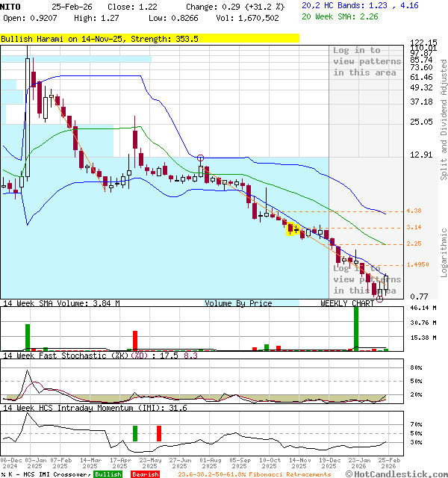Image resolution: width=448 pixels, height=478 pixels.
Task: Click the red Bearish legend badge
Action: click(143, 474)
